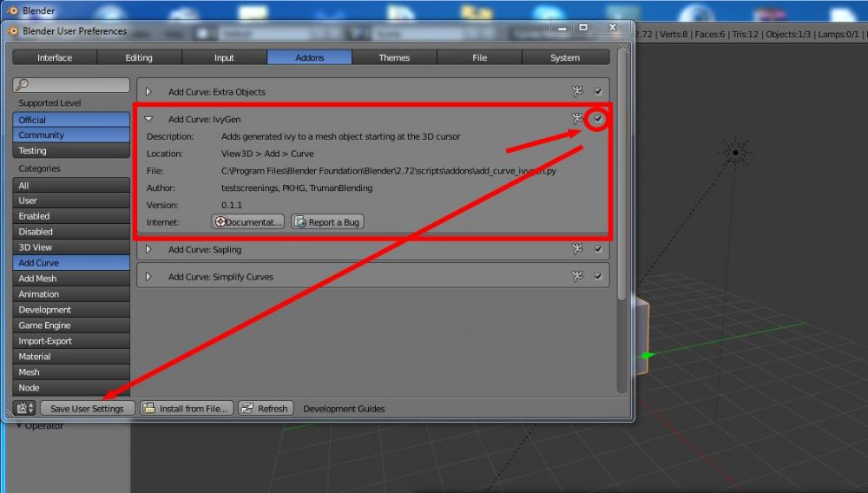
Task: Refresh the addon list
Action: 266,408
